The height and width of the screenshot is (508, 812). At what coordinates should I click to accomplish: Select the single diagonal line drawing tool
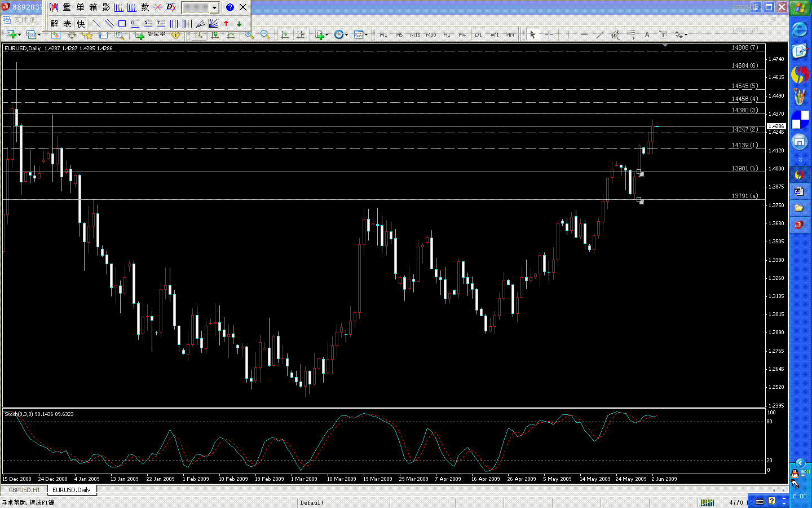96,24
